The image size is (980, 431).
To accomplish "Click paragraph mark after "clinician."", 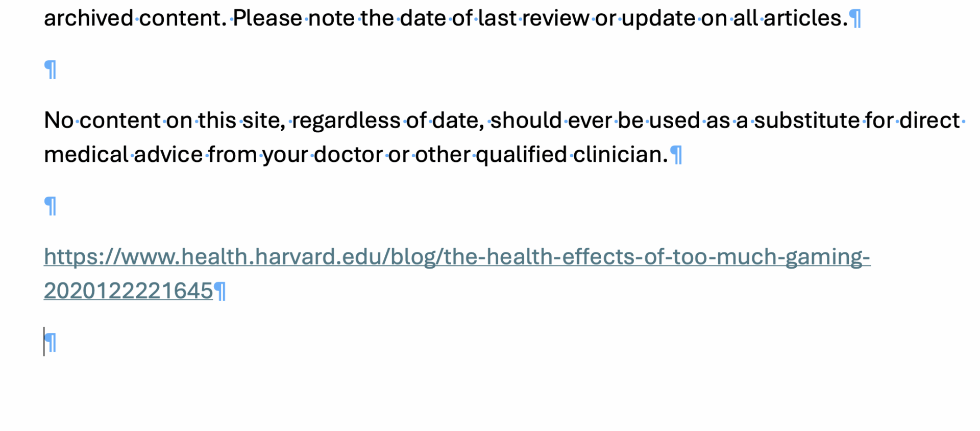I will 676,155.
